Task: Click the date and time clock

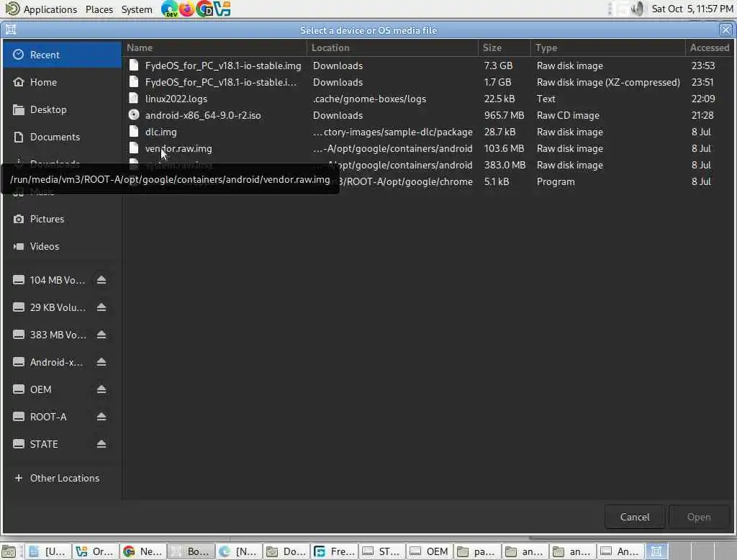Action: (692, 9)
